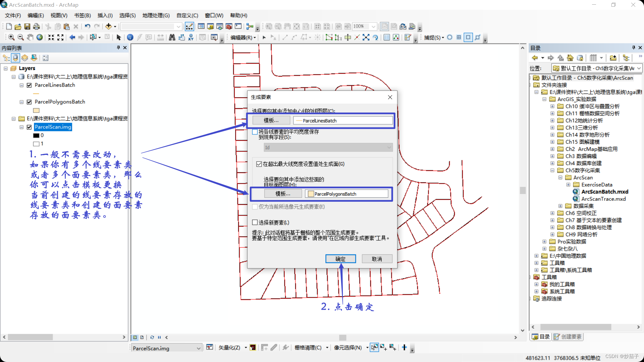Screen dimensions: 644x362
Task: Select the Identify tool
Action: click(130, 37)
